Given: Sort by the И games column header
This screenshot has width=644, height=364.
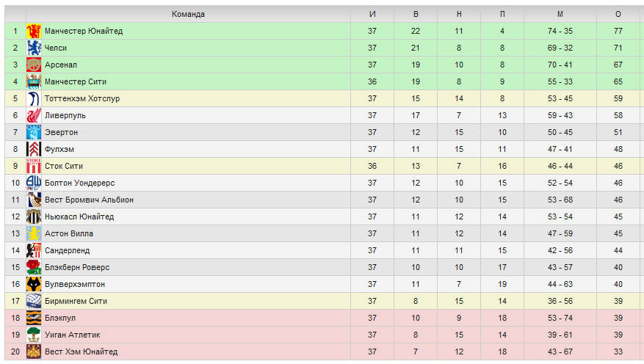Looking at the screenshot, I should point(372,14).
